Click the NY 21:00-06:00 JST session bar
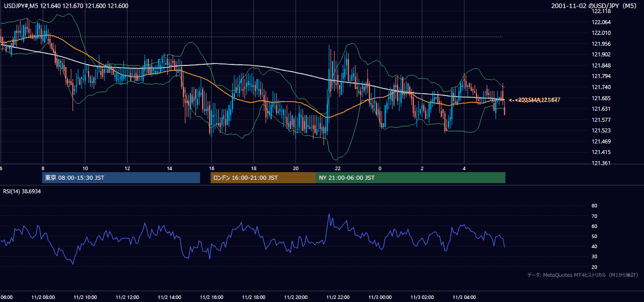The width and height of the screenshot is (644, 302). pyautogui.click(x=411, y=178)
